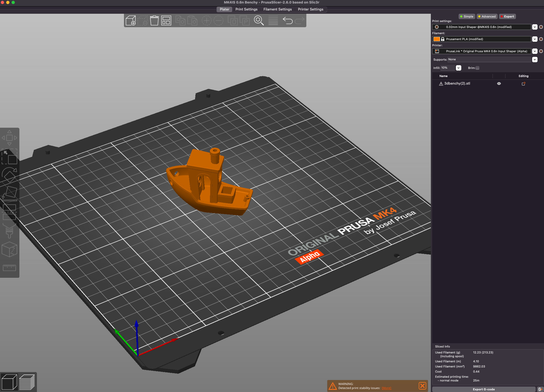
Task: Switch to Advanced mode
Action: 487,16
